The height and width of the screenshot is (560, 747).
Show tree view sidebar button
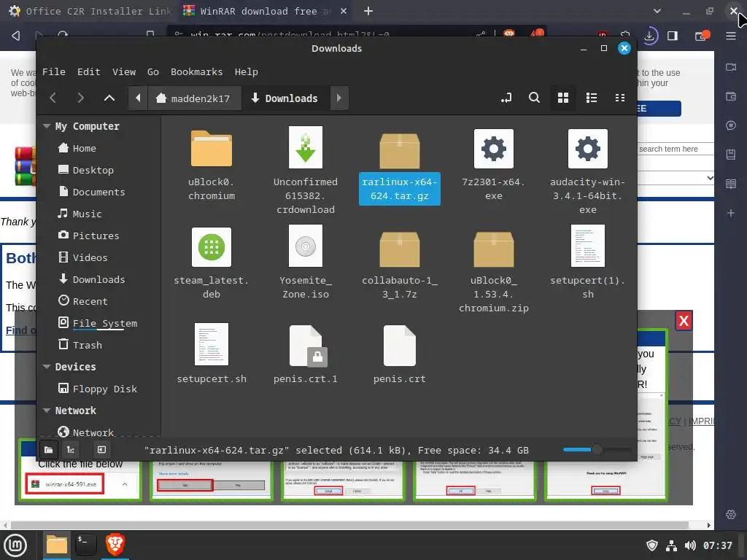point(71,449)
